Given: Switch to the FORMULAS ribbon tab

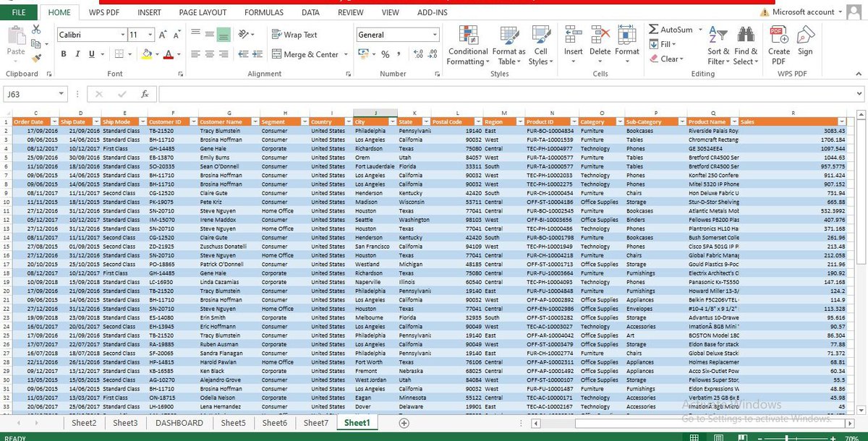Looking at the screenshot, I should pyautogui.click(x=263, y=12).
